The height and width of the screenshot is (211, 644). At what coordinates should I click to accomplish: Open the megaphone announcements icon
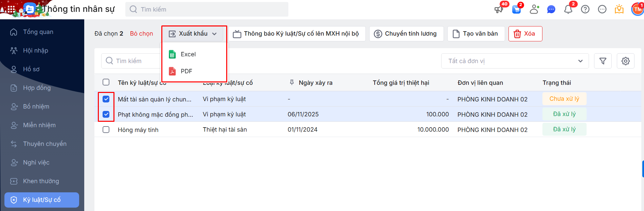(x=499, y=9)
